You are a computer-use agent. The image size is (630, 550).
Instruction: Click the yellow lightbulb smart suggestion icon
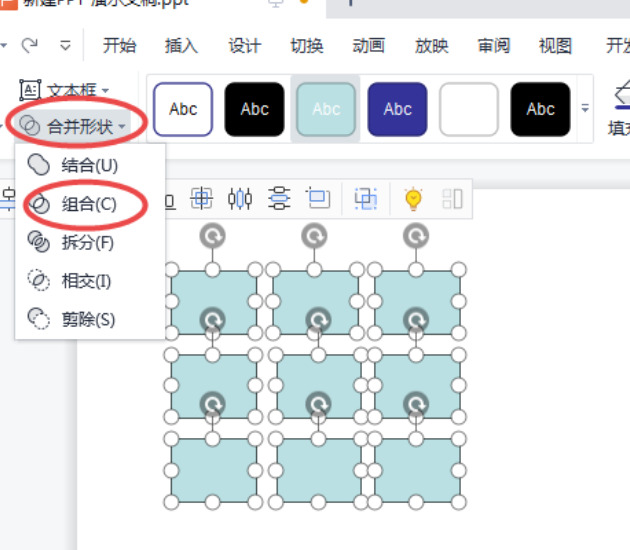(413, 198)
